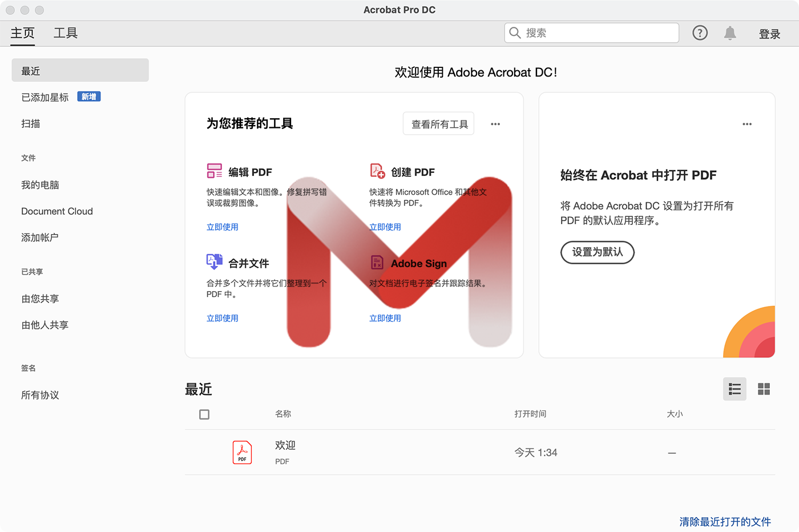
Task: Open Document Cloud in the sidebar
Action: coord(57,211)
